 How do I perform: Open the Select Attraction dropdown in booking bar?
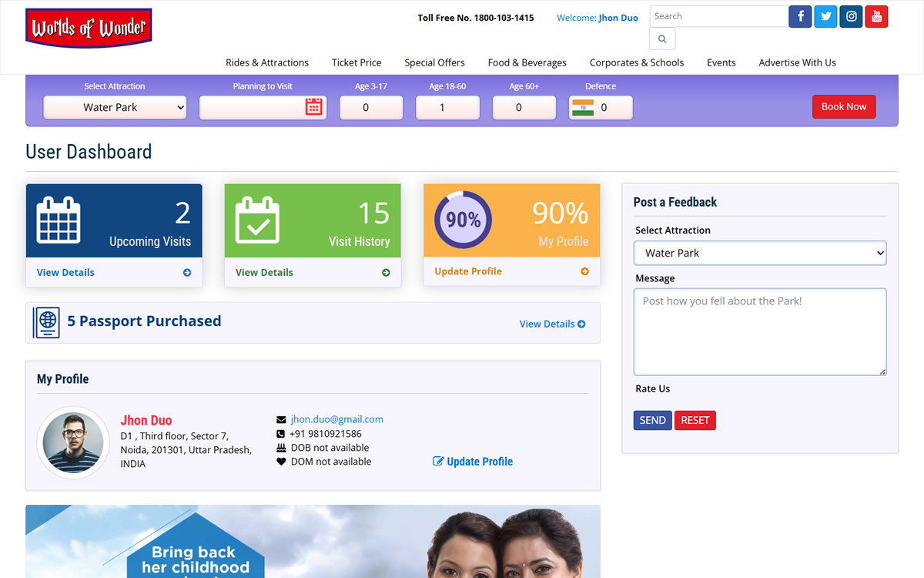[115, 107]
